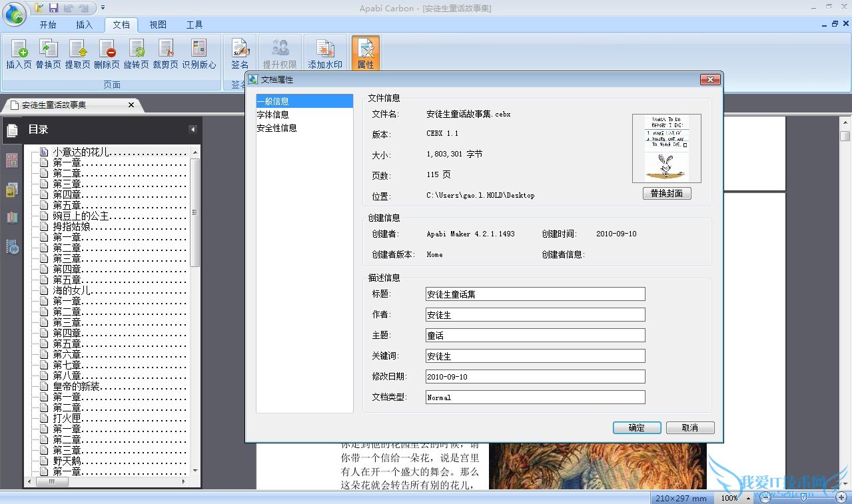Image resolution: width=852 pixels, height=504 pixels.
Task: Click the Replace Page (替换页) icon
Action: pos(48,49)
